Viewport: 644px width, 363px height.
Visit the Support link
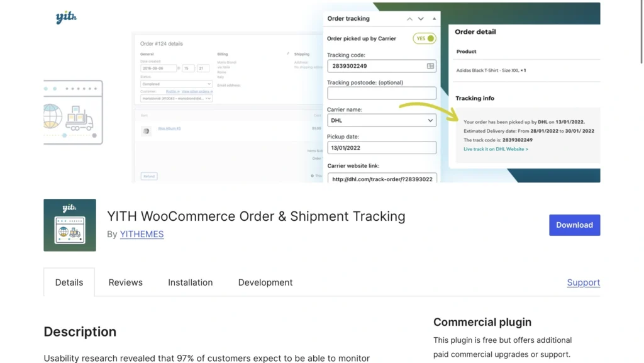(x=583, y=282)
